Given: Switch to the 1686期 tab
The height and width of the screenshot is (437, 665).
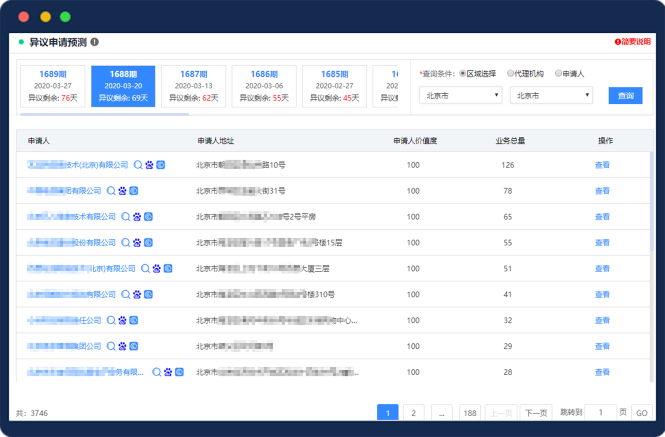Looking at the screenshot, I should [264, 86].
